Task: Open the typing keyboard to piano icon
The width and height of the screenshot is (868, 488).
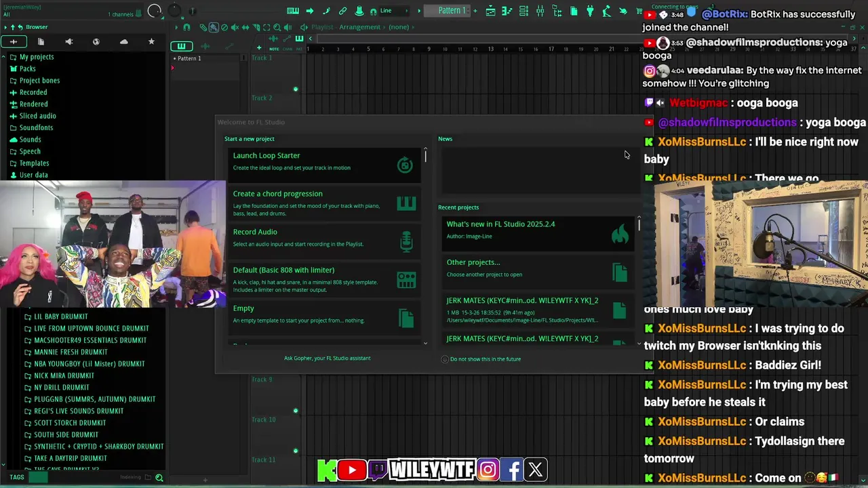Action: tap(293, 11)
